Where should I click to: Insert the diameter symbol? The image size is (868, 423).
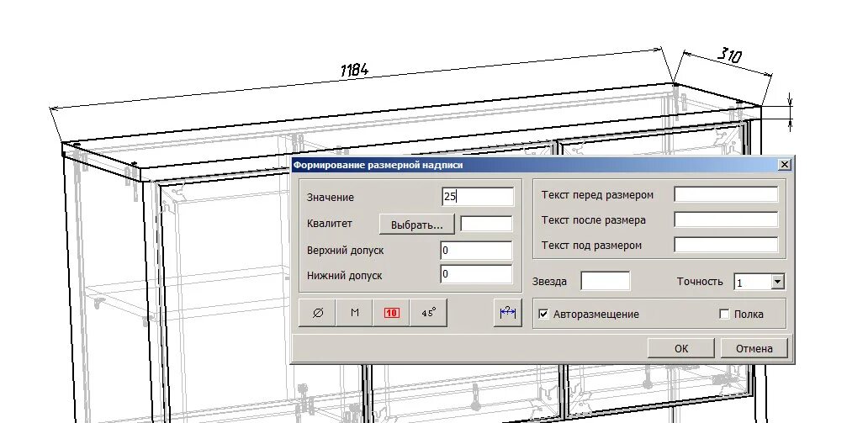(317, 313)
